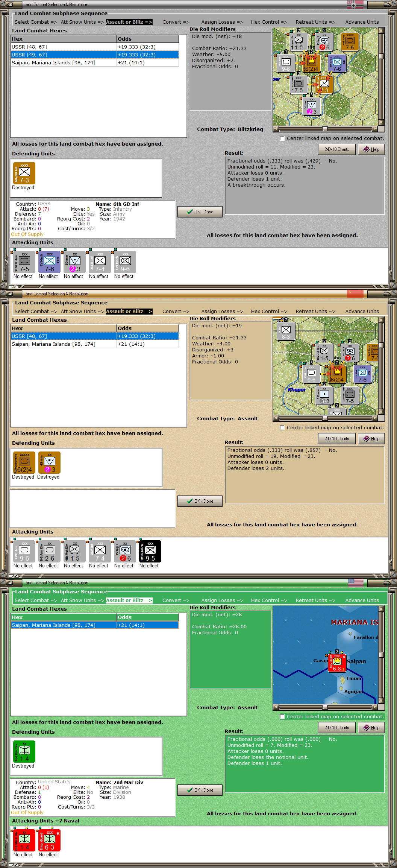Select XL VIII Arm 7-5 attacking unit in top window

(24, 262)
